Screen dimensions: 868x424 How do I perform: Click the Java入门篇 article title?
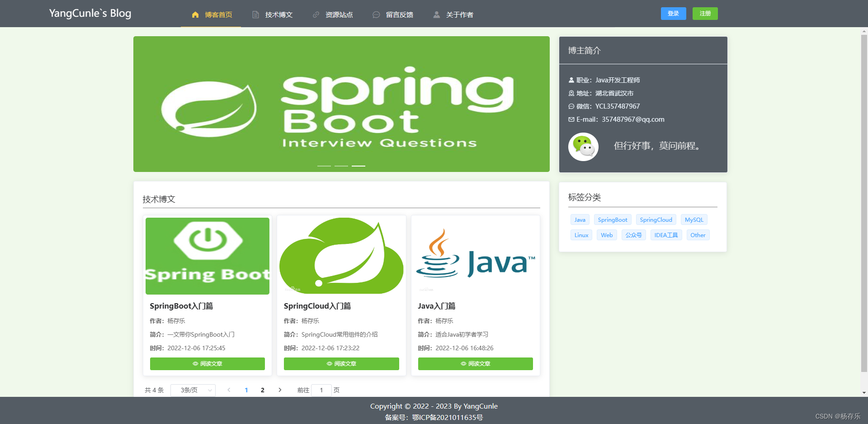point(437,306)
